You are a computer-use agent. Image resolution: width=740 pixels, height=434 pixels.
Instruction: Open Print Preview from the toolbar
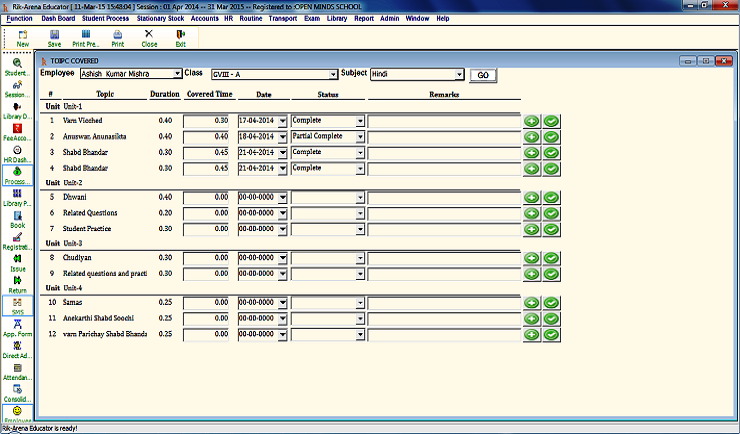coord(87,38)
